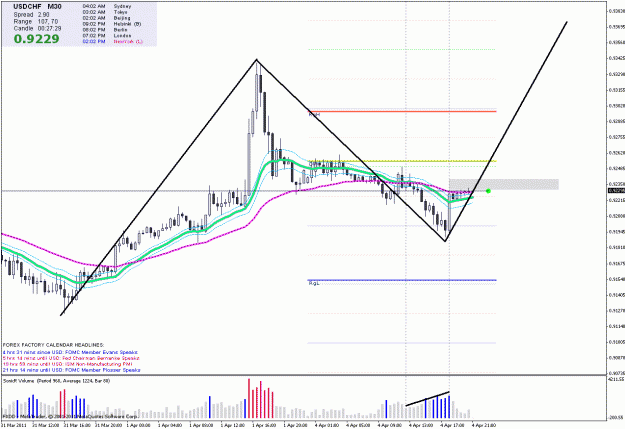This screenshot has width=625, height=429.
Task: Click the blue horizontal RgL line
Action: (x=402, y=280)
